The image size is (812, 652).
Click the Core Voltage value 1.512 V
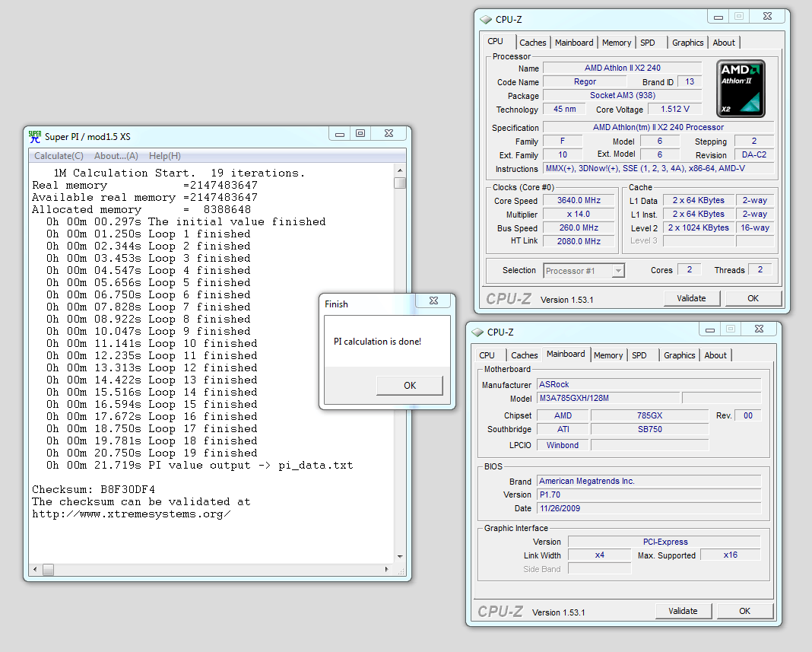point(675,109)
